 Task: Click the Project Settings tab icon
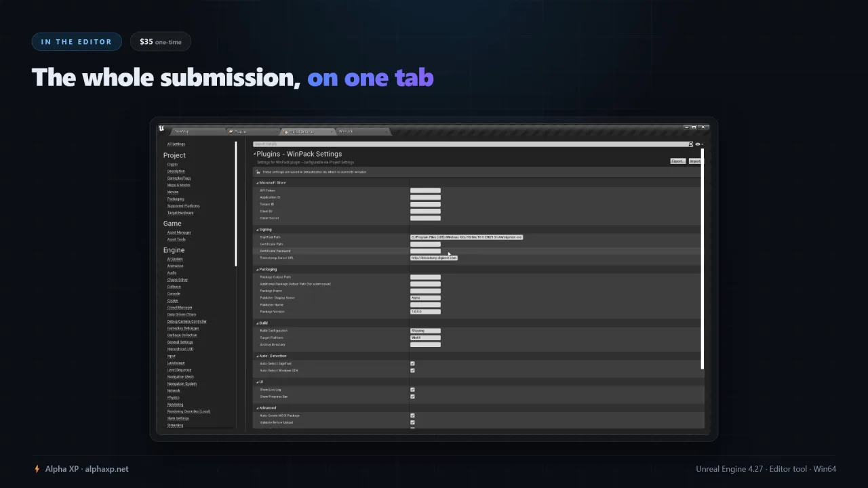point(286,131)
